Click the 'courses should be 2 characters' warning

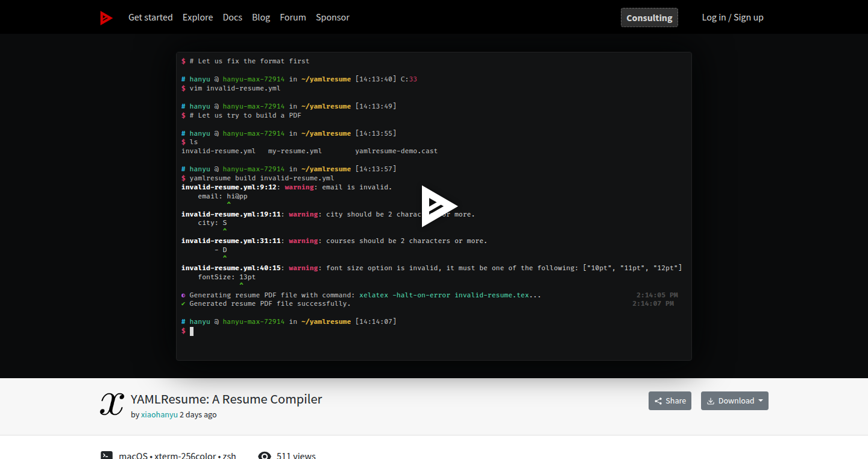[335, 241]
